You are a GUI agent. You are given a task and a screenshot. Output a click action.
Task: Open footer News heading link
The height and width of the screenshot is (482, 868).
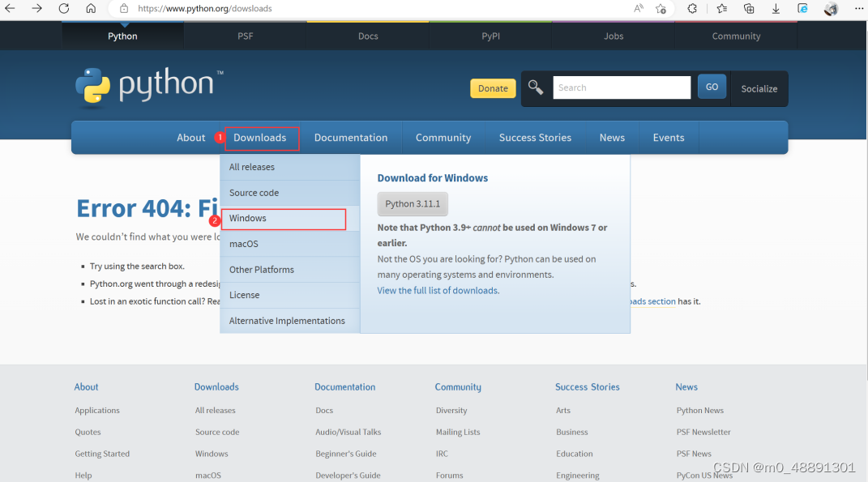tap(686, 387)
